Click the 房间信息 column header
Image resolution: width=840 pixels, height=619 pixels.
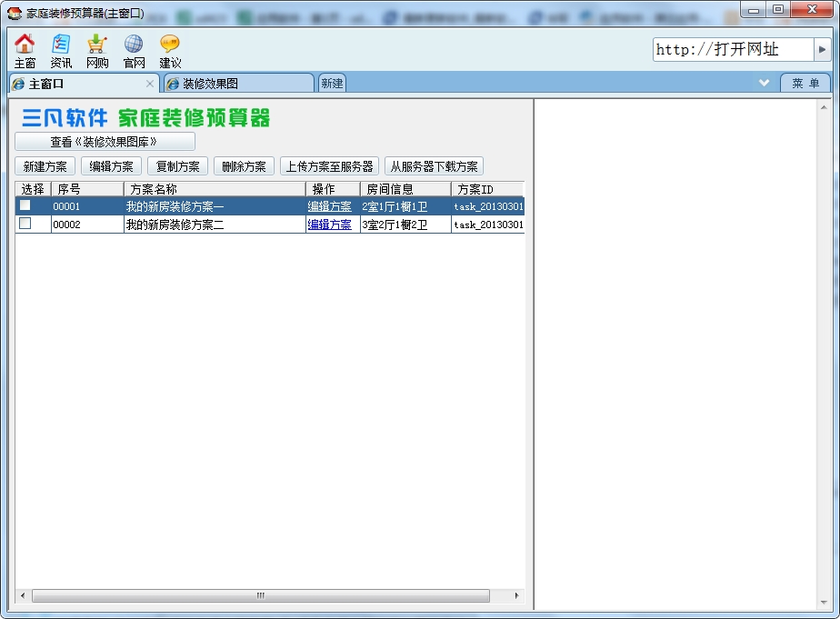(406, 189)
